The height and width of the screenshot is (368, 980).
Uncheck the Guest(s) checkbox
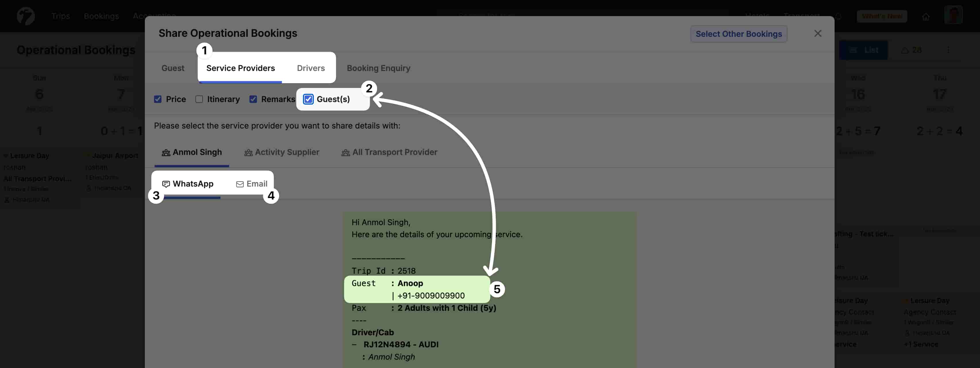[x=308, y=99]
